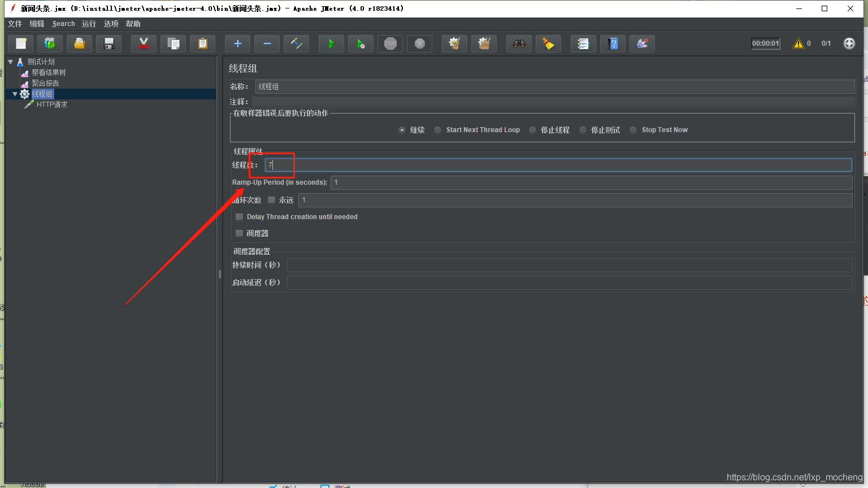Start test without pauses icon
The image size is (868, 488).
(361, 43)
